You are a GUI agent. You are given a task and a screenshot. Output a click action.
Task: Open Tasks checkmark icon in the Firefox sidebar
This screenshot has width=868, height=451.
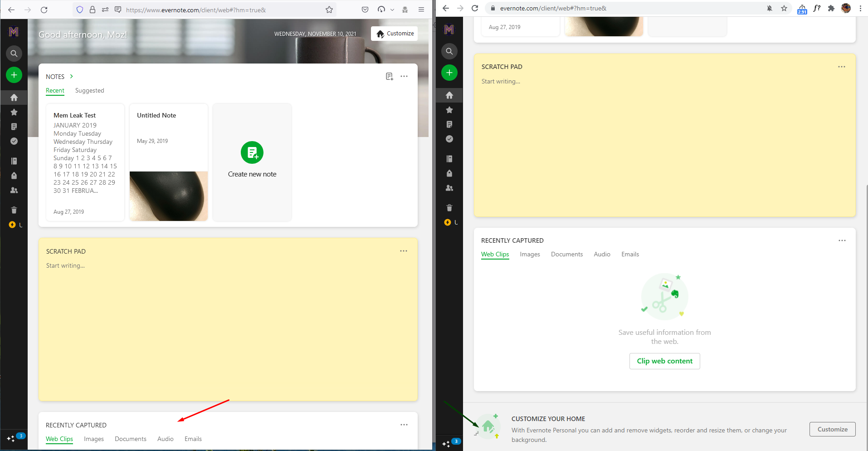pyautogui.click(x=14, y=141)
